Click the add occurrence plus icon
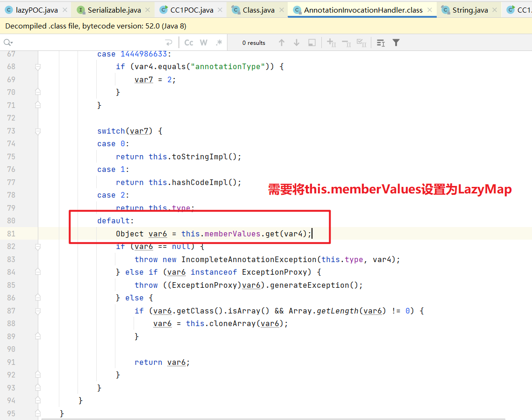The image size is (532, 420). (332, 43)
